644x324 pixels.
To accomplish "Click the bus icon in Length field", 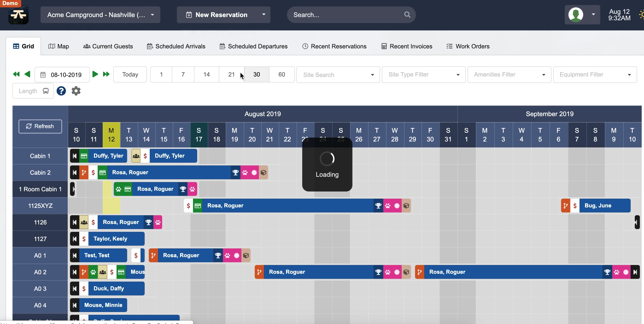I will (46, 91).
